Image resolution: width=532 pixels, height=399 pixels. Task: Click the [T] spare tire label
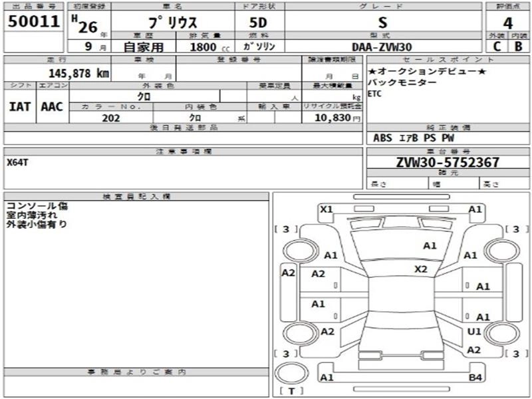pos(291,391)
